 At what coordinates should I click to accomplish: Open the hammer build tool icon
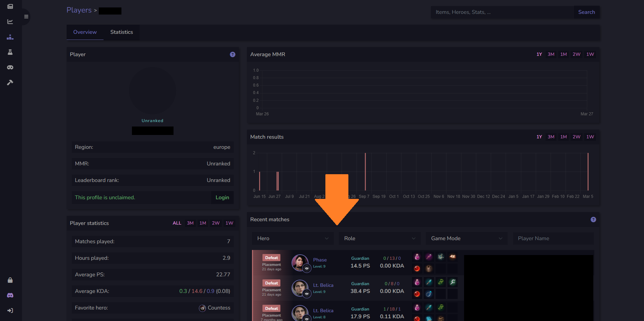10,83
